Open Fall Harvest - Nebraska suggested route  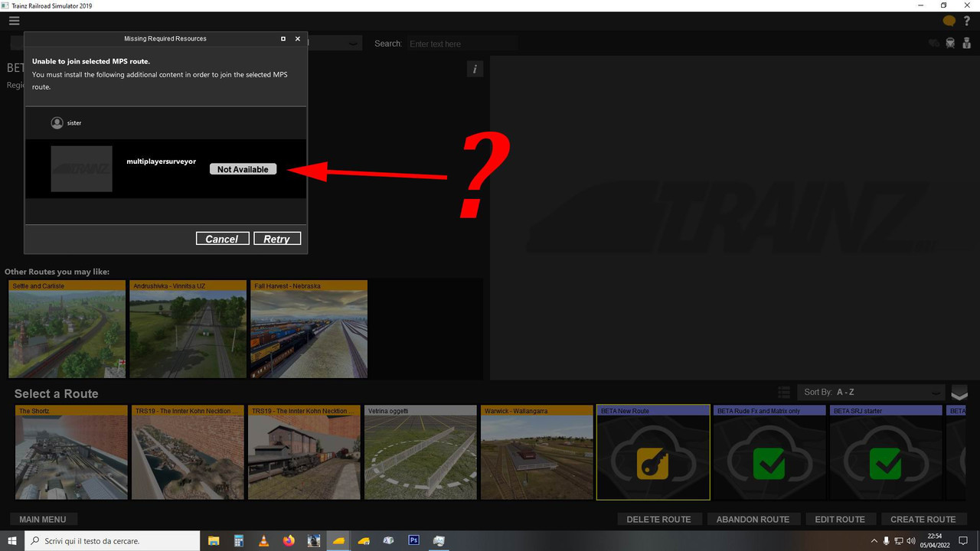(x=309, y=329)
